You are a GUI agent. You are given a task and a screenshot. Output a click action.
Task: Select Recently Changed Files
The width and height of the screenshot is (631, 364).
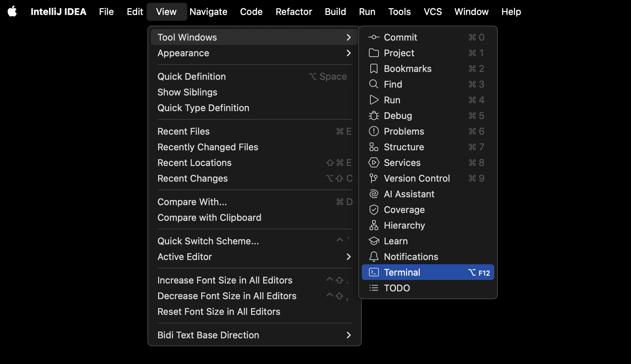click(x=208, y=147)
